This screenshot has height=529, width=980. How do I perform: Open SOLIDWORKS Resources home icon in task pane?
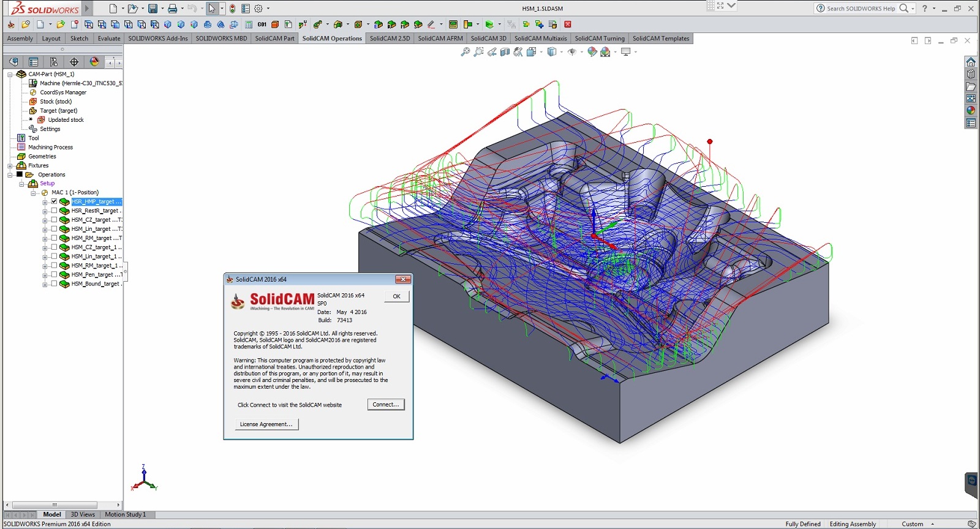coord(971,62)
